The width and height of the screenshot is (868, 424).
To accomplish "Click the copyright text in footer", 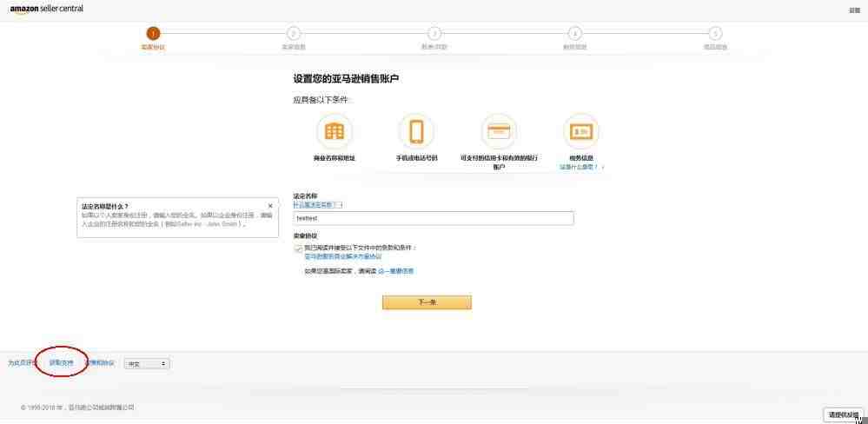I will click(x=77, y=407).
